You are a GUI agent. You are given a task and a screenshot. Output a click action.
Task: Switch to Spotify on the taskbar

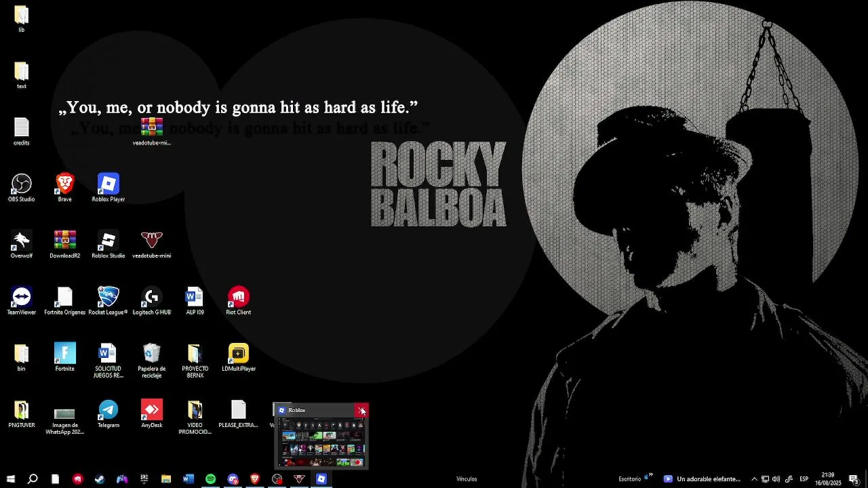(210, 479)
